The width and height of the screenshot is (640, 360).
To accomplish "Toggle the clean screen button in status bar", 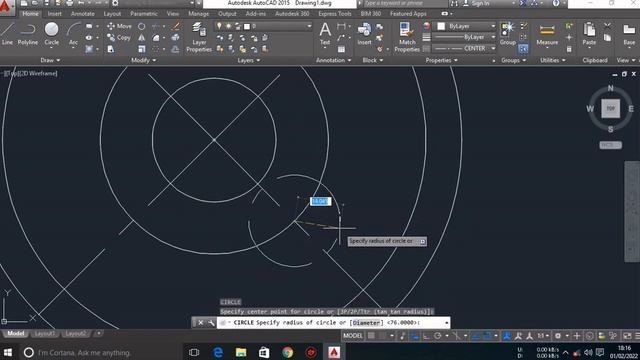I will 627,336.
